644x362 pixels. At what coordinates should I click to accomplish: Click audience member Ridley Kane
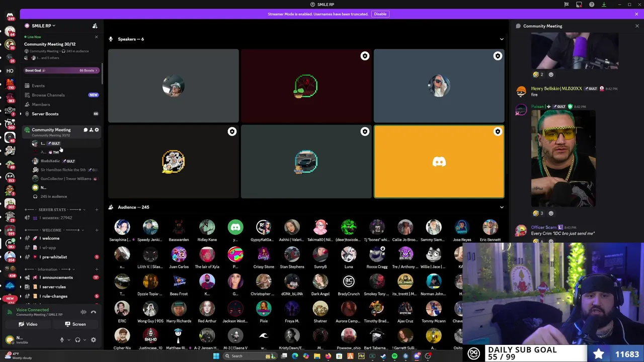pyautogui.click(x=207, y=230)
